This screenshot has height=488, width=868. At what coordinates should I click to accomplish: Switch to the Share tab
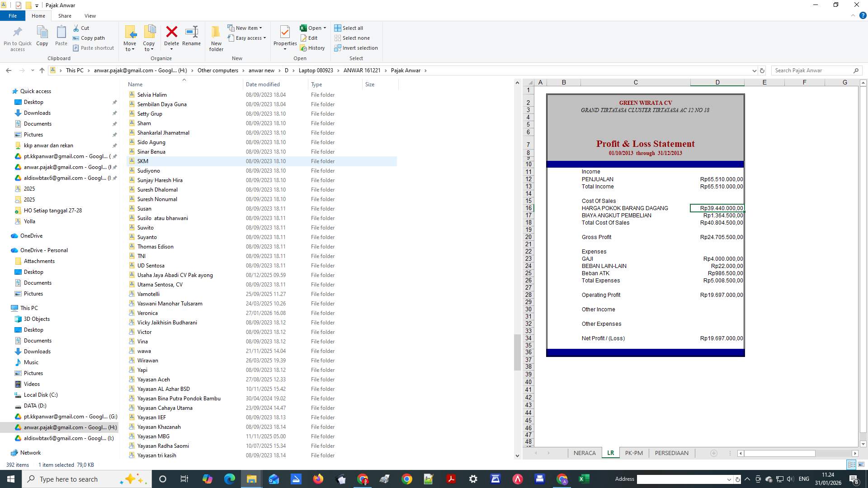pos(65,15)
